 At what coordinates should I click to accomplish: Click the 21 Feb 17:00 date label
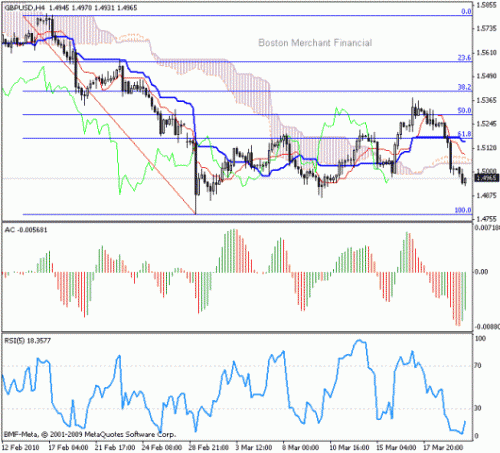point(115,447)
